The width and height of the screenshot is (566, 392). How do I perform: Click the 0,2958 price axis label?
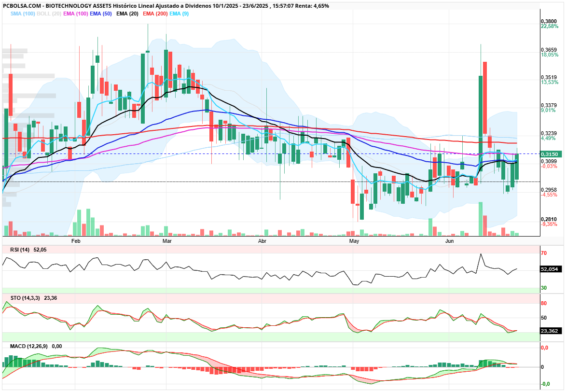(549, 190)
